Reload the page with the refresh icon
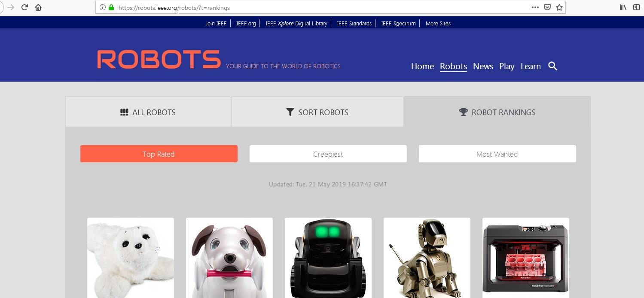This screenshot has height=298, width=644. pyautogui.click(x=24, y=7)
